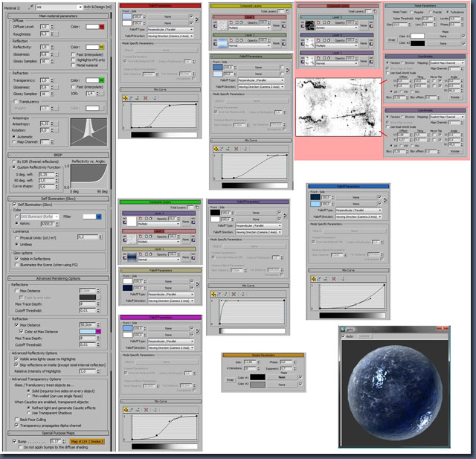Viewport: 476px width, 459px height.
Task: Collapse the Advanced Rendering Options rollout
Action: [x=58, y=278]
